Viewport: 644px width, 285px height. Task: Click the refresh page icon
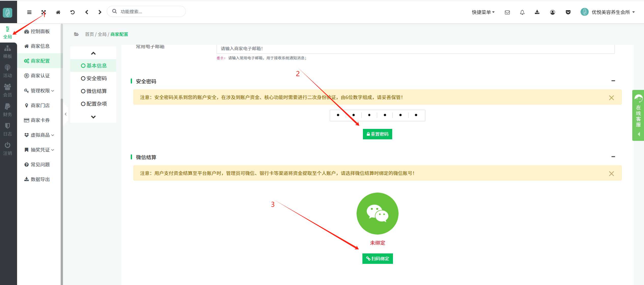pos(72,12)
